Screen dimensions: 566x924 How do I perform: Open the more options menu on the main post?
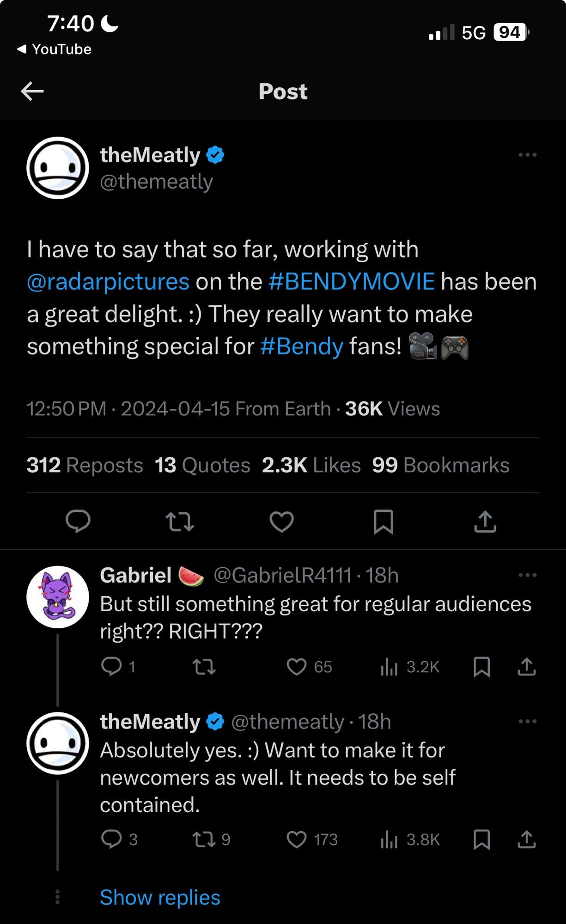click(x=527, y=154)
